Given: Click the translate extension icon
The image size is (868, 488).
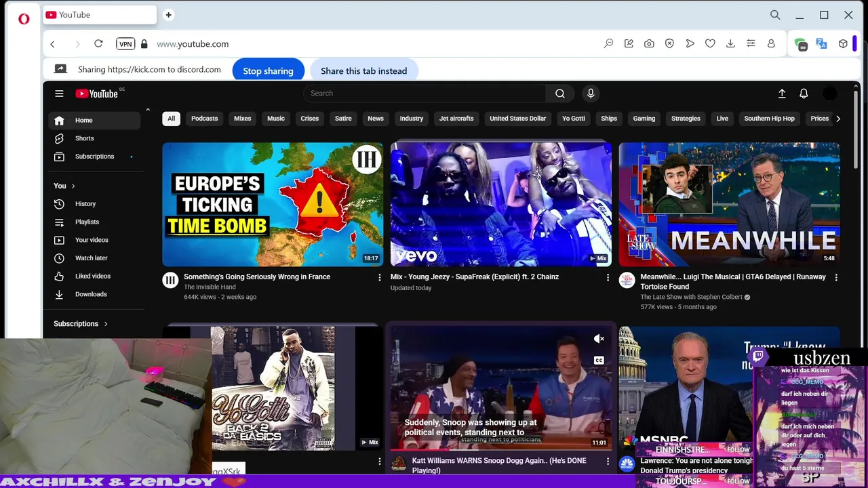Looking at the screenshot, I should (x=821, y=43).
